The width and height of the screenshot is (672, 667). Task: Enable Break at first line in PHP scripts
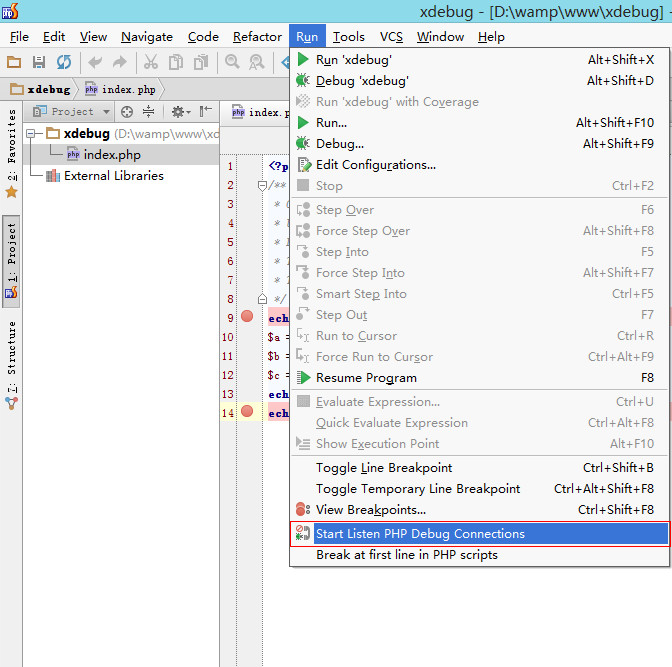click(480, 555)
